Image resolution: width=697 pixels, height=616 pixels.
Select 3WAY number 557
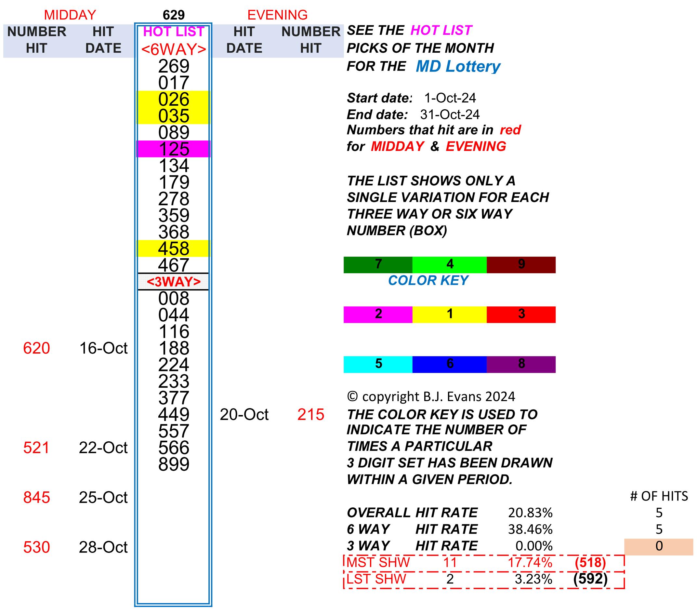174,431
